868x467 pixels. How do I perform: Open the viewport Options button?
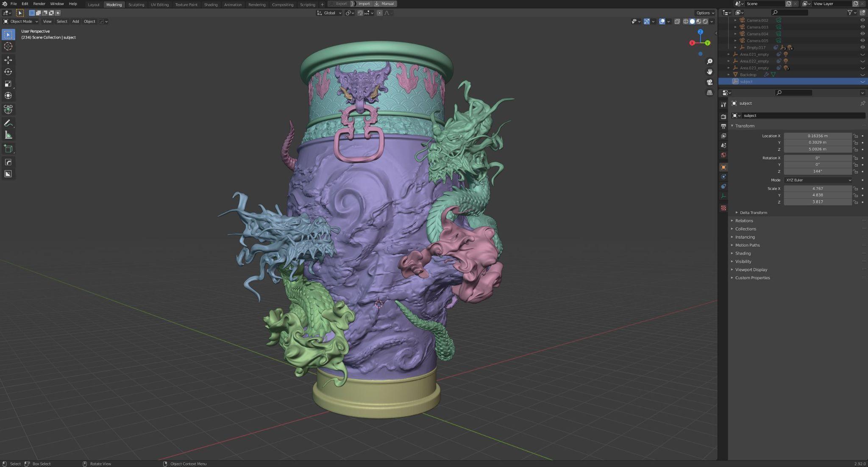click(x=704, y=13)
